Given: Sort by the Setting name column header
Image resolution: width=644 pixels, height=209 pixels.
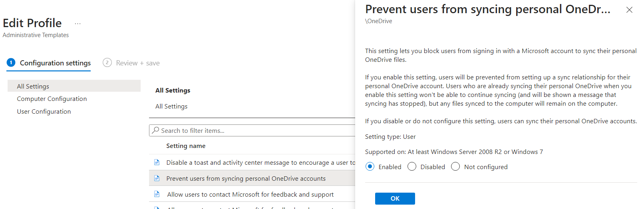Looking at the screenshot, I should click(186, 146).
